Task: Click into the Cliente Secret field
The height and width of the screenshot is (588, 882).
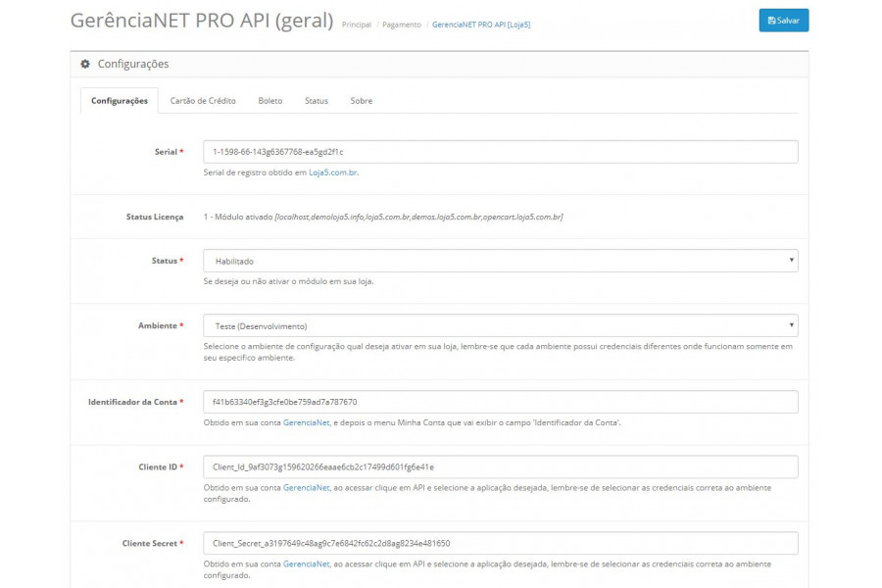Action: coord(501,543)
